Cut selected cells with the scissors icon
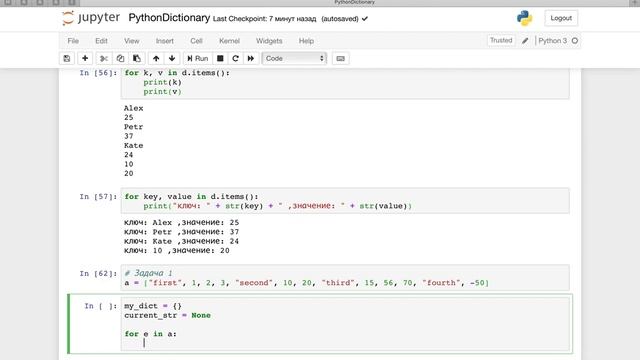 click(104, 58)
